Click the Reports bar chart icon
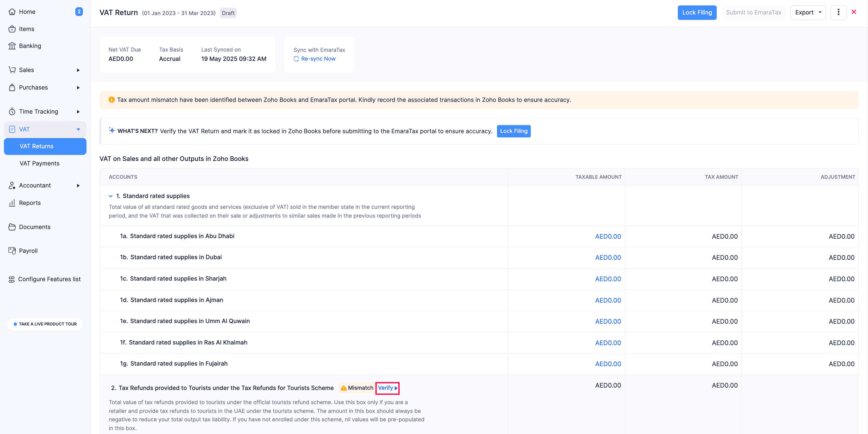The width and height of the screenshot is (868, 434). [x=12, y=203]
